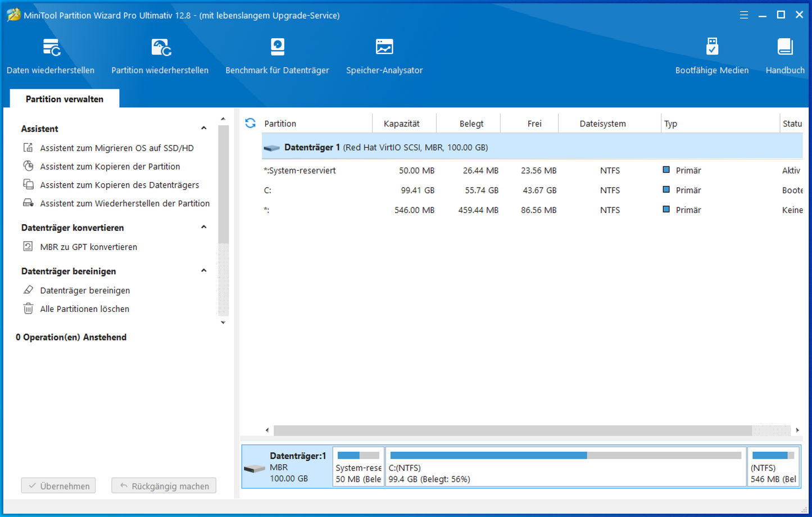Collapse the Assistent section
The image size is (812, 517).
pyautogui.click(x=204, y=128)
